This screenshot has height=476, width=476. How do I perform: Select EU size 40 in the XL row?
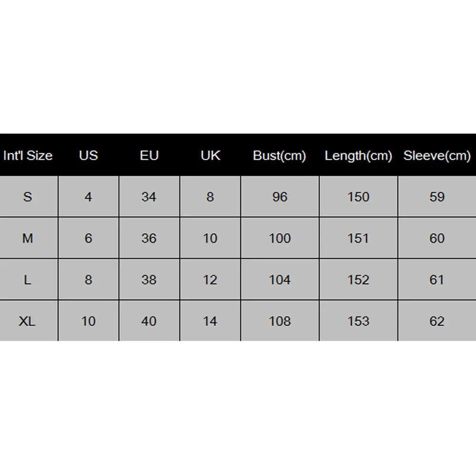click(149, 321)
